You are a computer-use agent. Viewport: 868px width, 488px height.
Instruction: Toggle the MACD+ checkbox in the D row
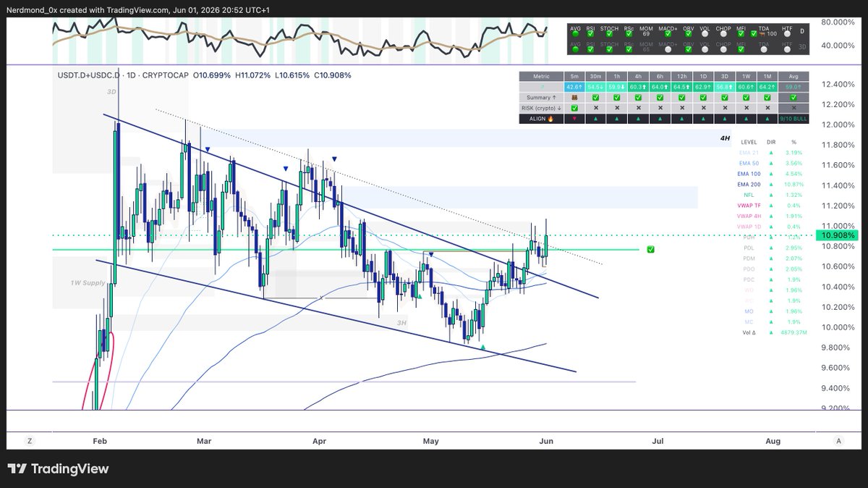[x=668, y=34]
